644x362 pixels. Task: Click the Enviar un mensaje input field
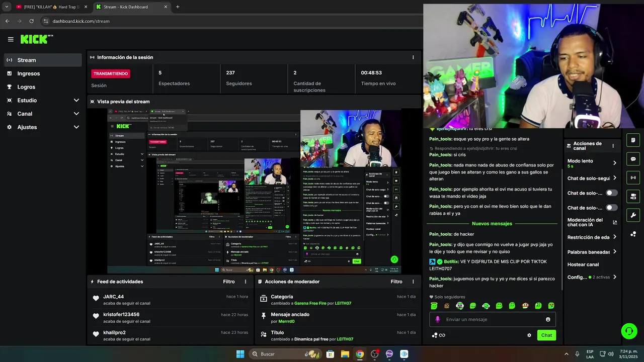click(493, 319)
